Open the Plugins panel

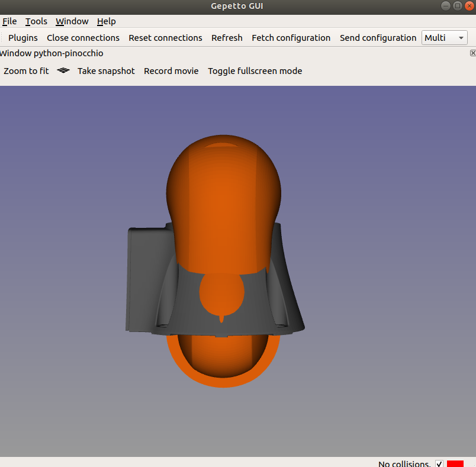coord(22,37)
